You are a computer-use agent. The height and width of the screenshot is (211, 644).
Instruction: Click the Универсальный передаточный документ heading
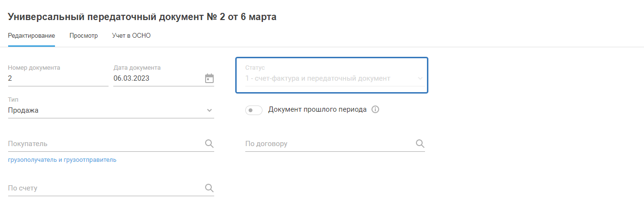coord(142,17)
